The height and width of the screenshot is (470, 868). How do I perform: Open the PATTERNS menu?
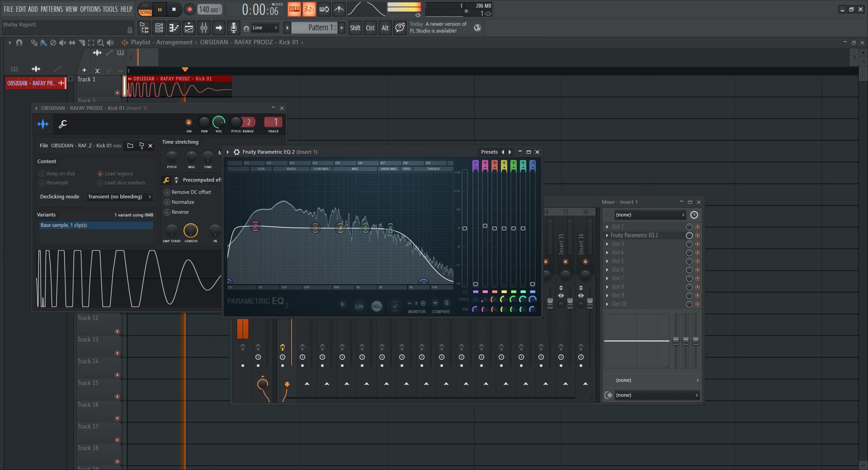(52, 9)
